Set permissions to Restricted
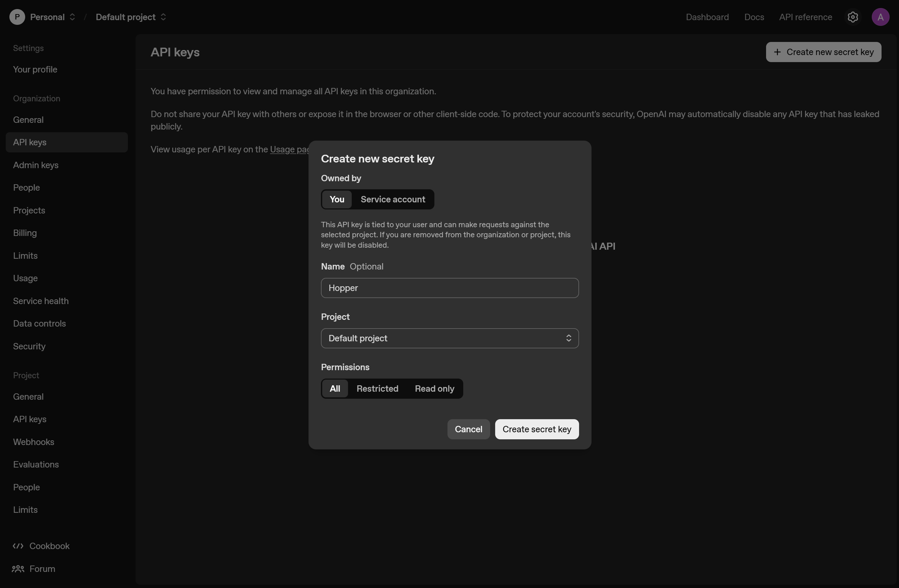This screenshot has height=588, width=899. pyautogui.click(x=377, y=389)
